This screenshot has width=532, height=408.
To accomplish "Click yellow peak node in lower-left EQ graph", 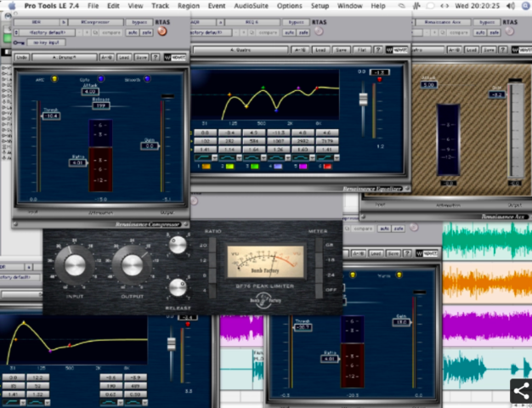I will coord(24,322).
